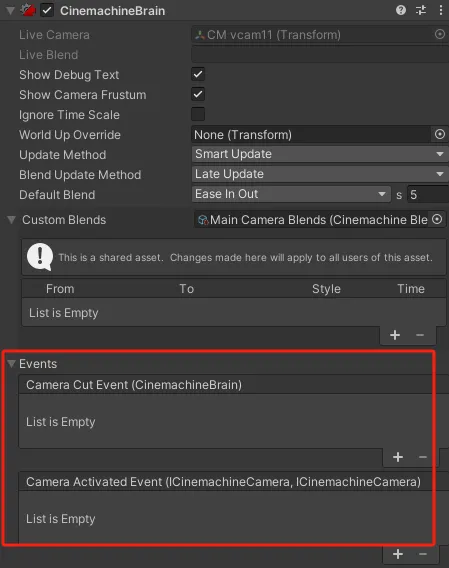Viewport: 449px width, 568px height.
Task: Click the World Up Override label
Action: tap(70, 135)
